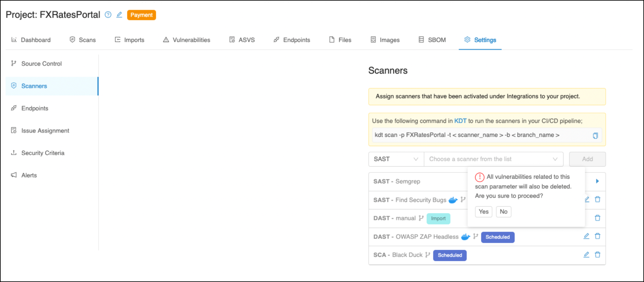Switch to the Vulnerabilities tab
644x282 pixels.
187,40
